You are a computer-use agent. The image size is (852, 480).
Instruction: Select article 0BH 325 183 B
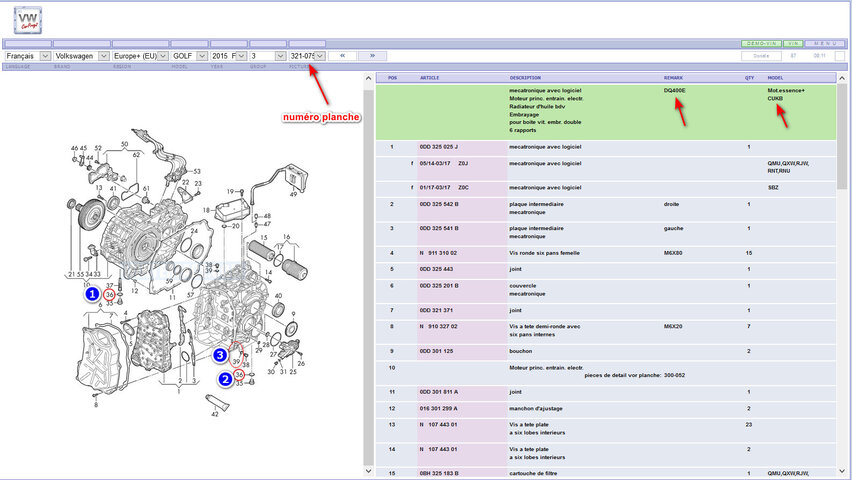438,473
